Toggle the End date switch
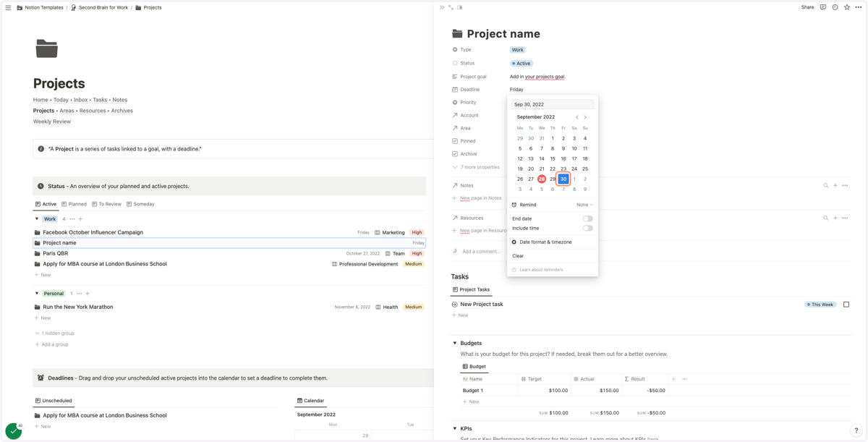 587,218
